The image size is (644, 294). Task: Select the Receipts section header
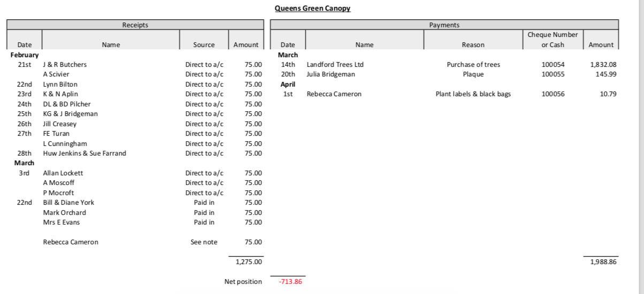pos(135,25)
